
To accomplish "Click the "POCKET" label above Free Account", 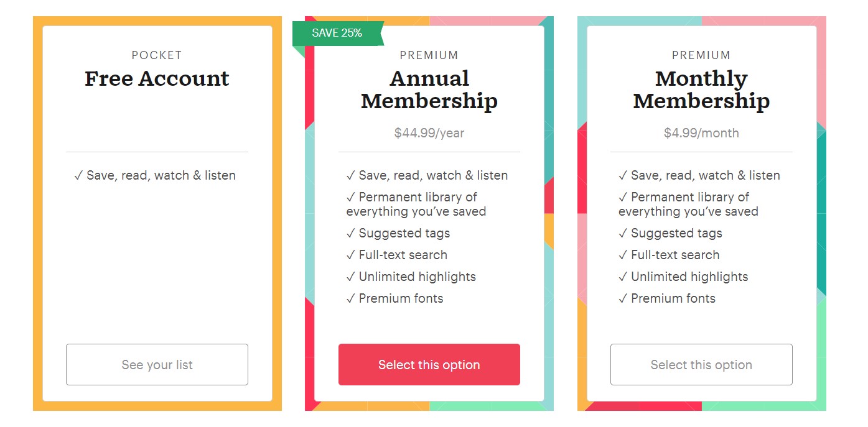I will [157, 55].
